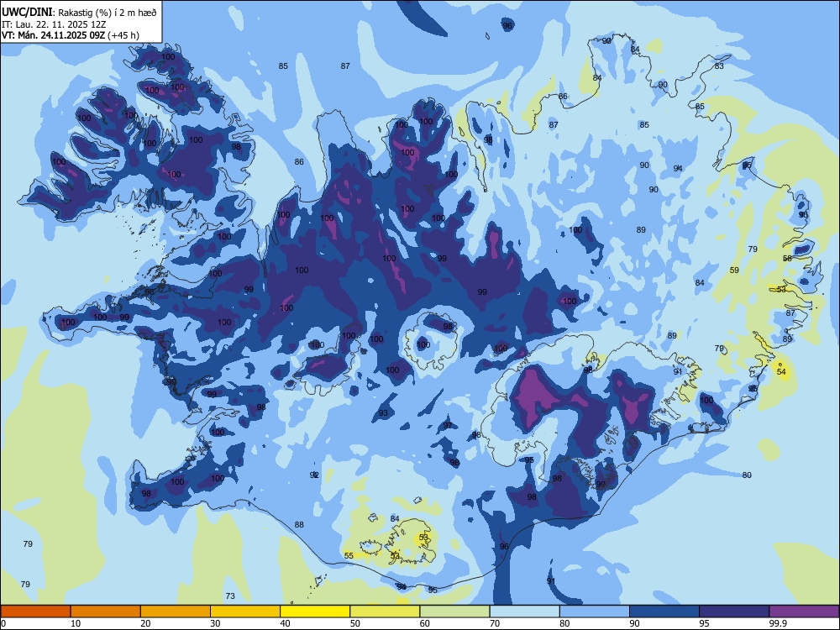Click the '55' humidity value on the map
Screen dimensions: 840x630
tap(349, 555)
